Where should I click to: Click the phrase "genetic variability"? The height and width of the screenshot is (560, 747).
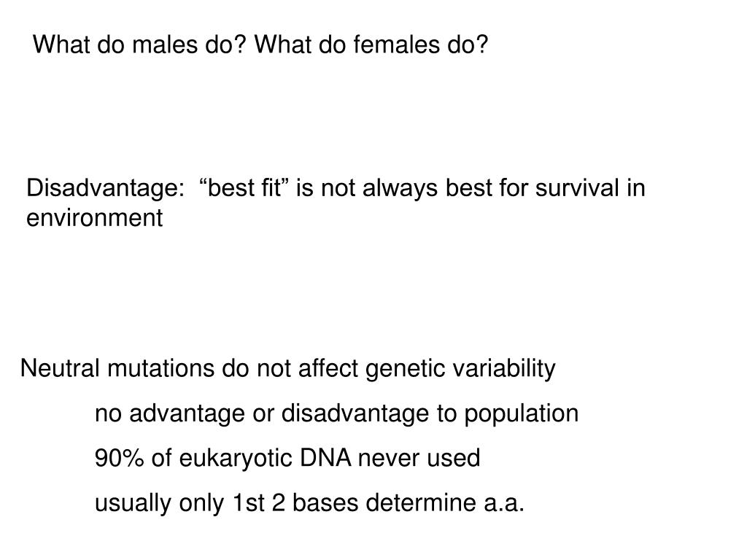coord(460,369)
